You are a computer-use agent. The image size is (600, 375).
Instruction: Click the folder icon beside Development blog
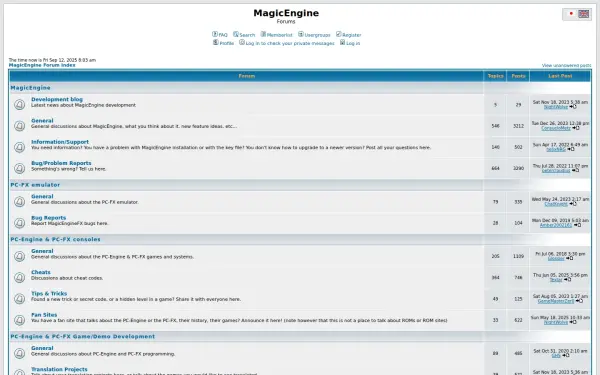pyautogui.click(x=20, y=104)
